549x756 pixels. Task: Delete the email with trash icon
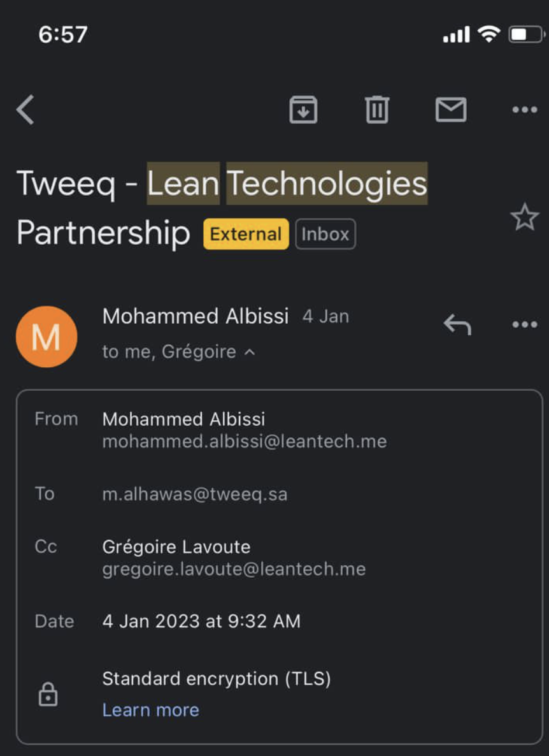tap(377, 110)
